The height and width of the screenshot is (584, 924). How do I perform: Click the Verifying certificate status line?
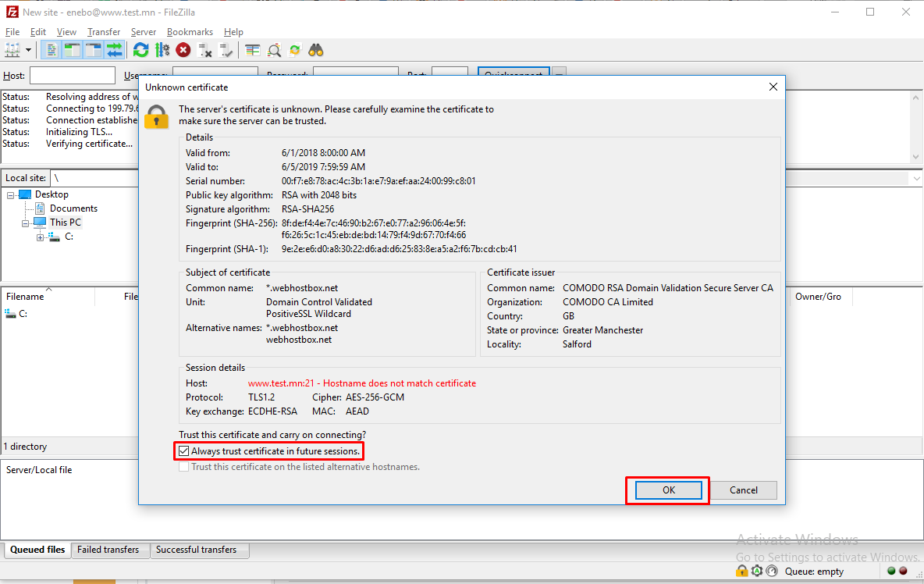coord(89,144)
